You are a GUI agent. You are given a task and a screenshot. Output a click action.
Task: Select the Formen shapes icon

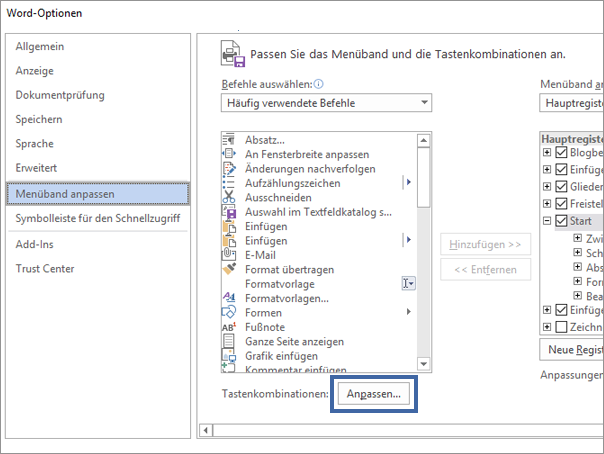(x=229, y=312)
